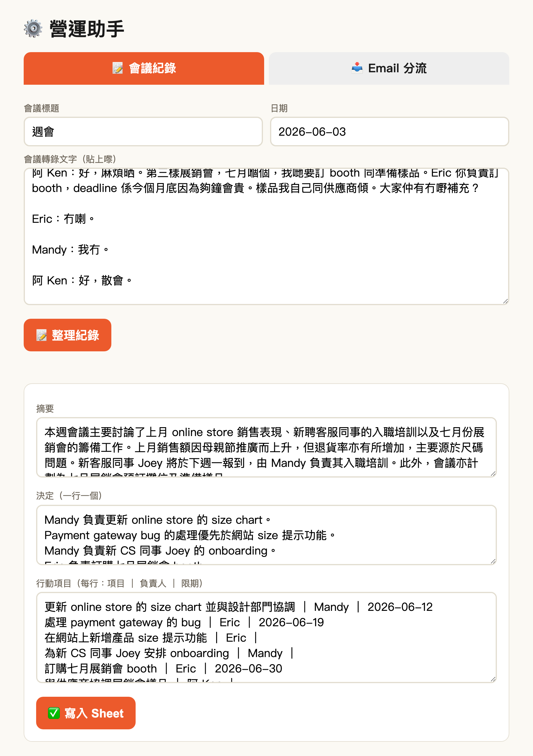Screen dimensions: 533x756
Task: Click resize corner of 行動項目 textarea
Action: (493, 679)
